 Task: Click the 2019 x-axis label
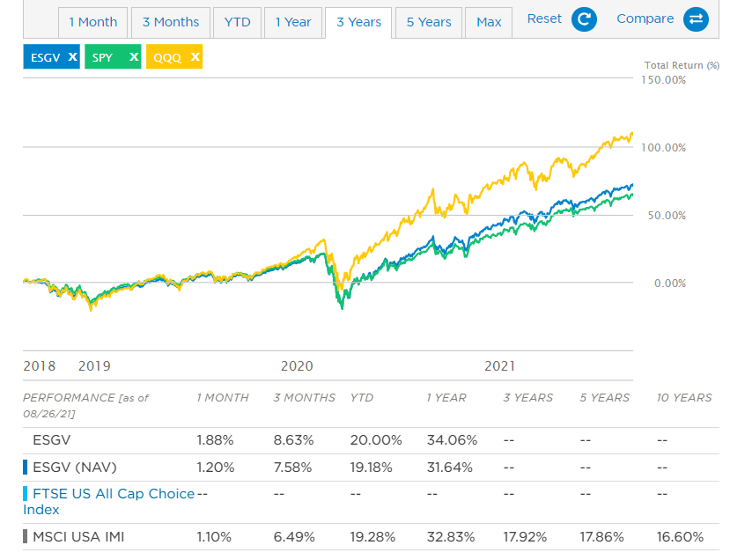click(94, 365)
